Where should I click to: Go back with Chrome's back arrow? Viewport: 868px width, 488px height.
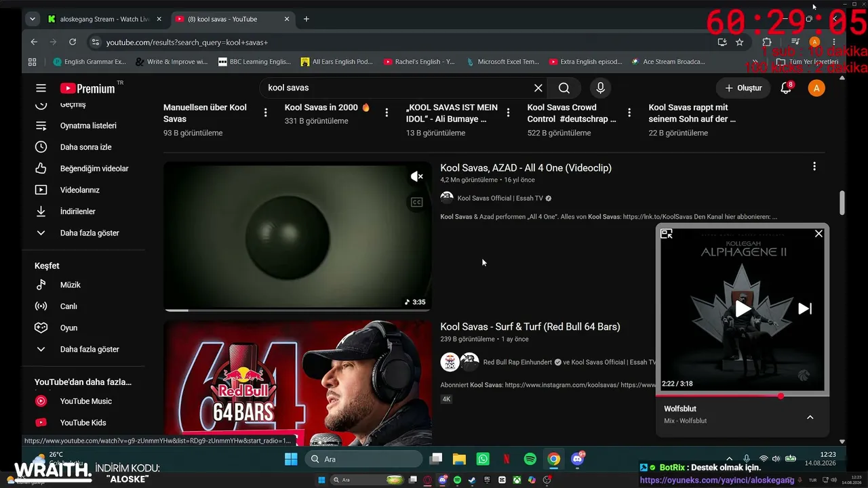click(x=34, y=42)
